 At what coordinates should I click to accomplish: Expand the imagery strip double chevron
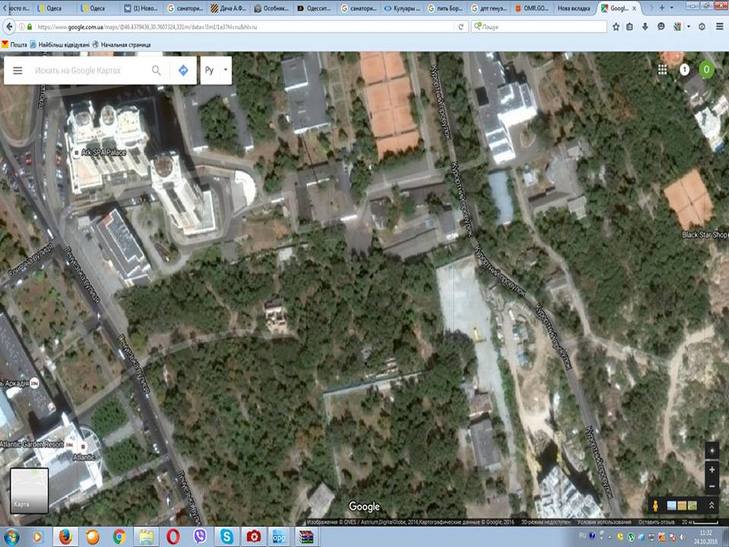click(711, 505)
